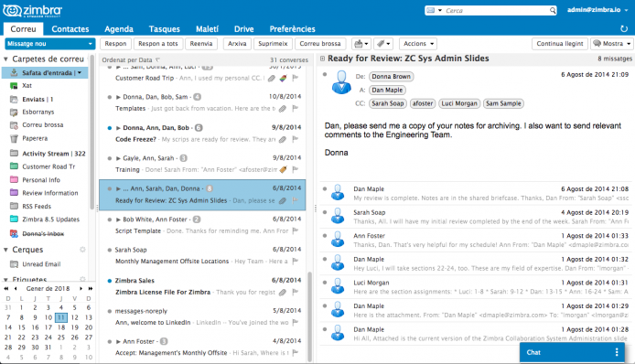Click the Respon a tots button
This screenshot has width=635, height=364.
tap(158, 44)
